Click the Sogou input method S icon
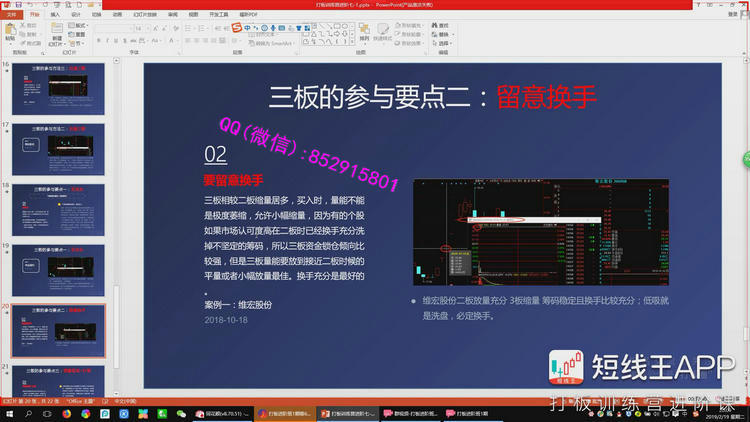 pos(236,27)
